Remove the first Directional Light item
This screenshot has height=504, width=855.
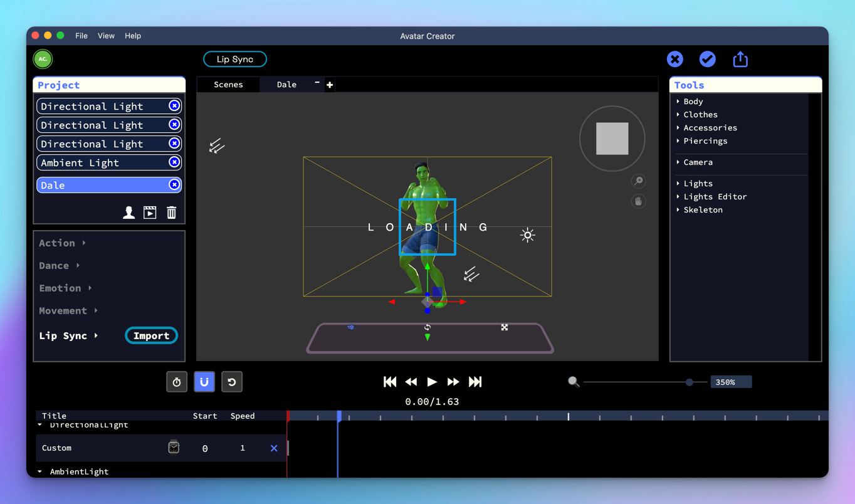[174, 106]
